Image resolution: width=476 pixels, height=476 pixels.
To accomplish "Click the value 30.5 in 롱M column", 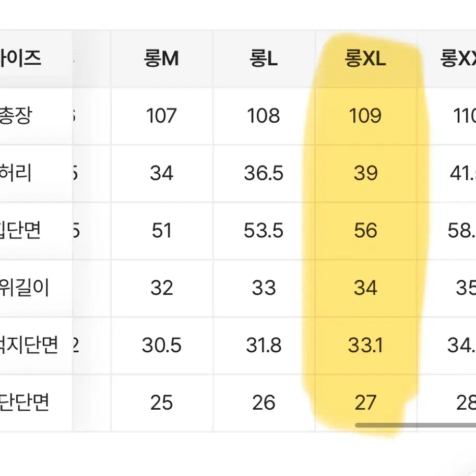I will tap(161, 346).
